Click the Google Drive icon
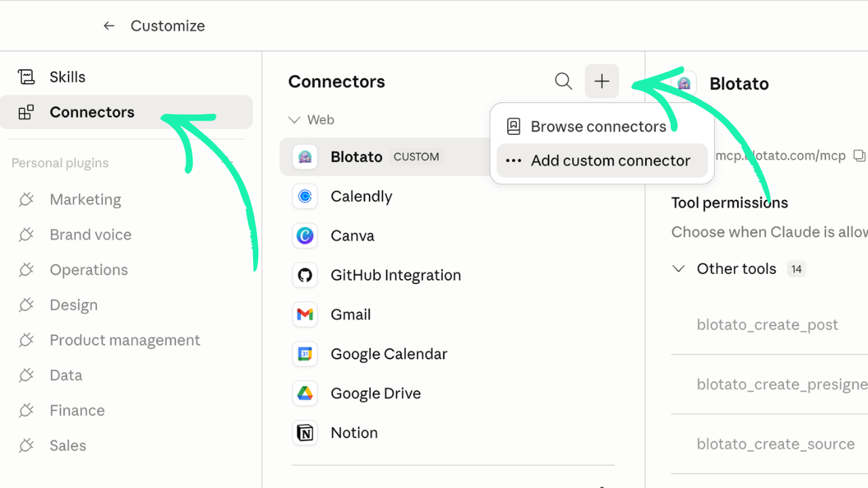 tap(305, 393)
